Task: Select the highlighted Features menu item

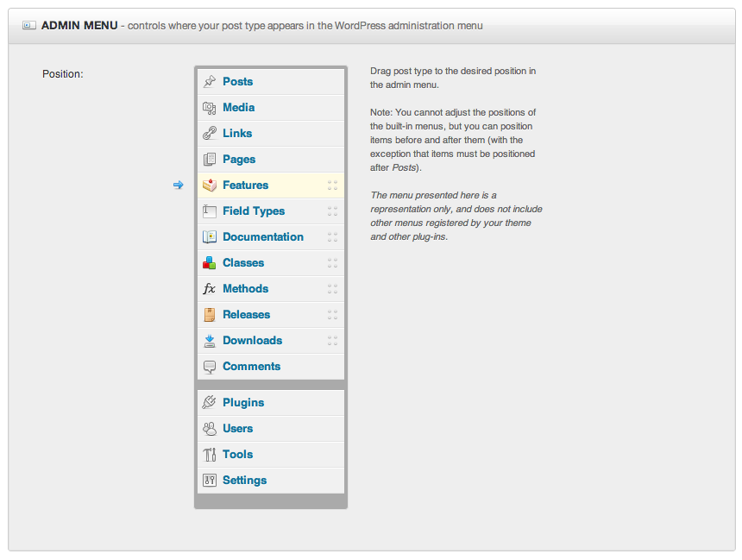Action: pos(271,186)
